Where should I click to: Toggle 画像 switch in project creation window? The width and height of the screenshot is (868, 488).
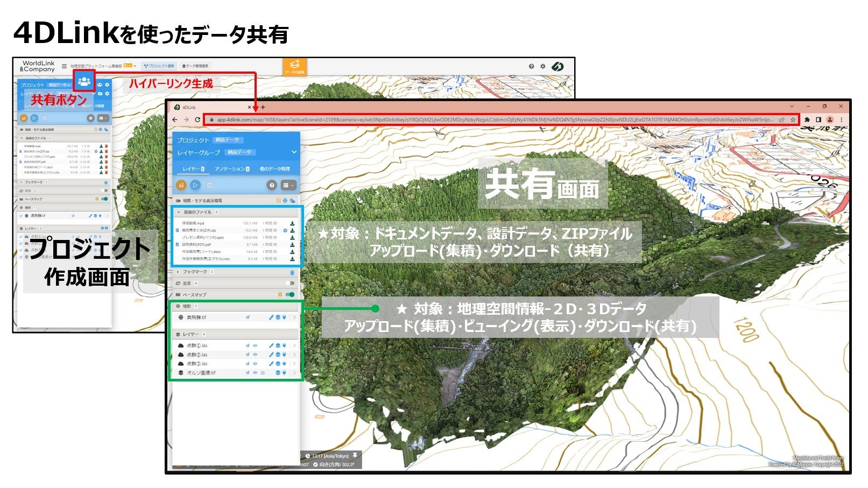click(x=104, y=190)
